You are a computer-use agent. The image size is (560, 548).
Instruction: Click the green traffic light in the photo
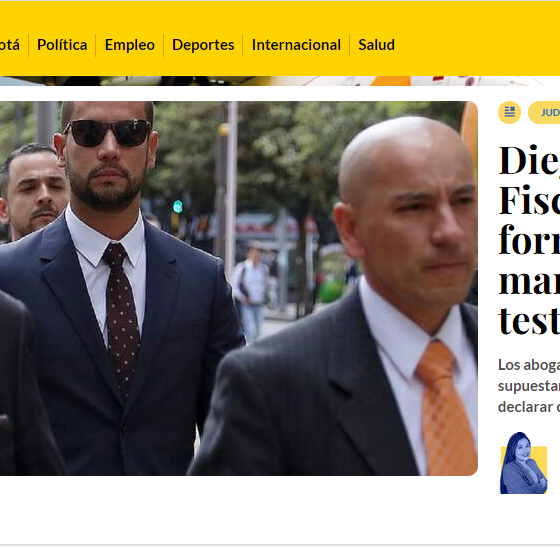(178, 206)
